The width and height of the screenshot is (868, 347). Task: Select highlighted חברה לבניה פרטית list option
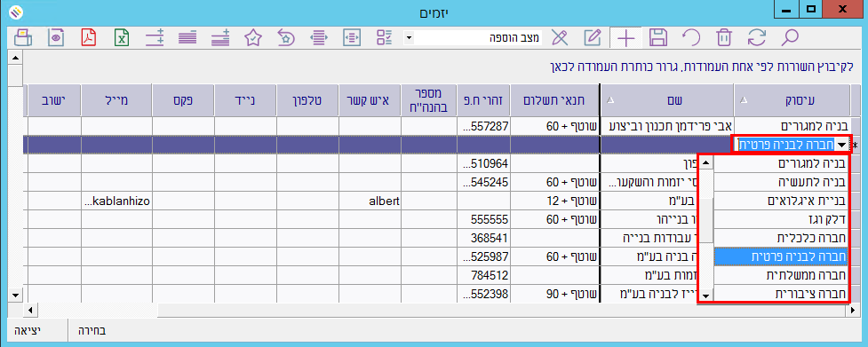click(x=781, y=256)
